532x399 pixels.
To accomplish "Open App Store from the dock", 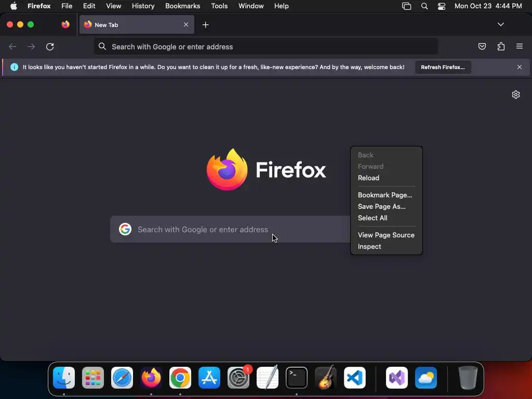I will (x=209, y=378).
